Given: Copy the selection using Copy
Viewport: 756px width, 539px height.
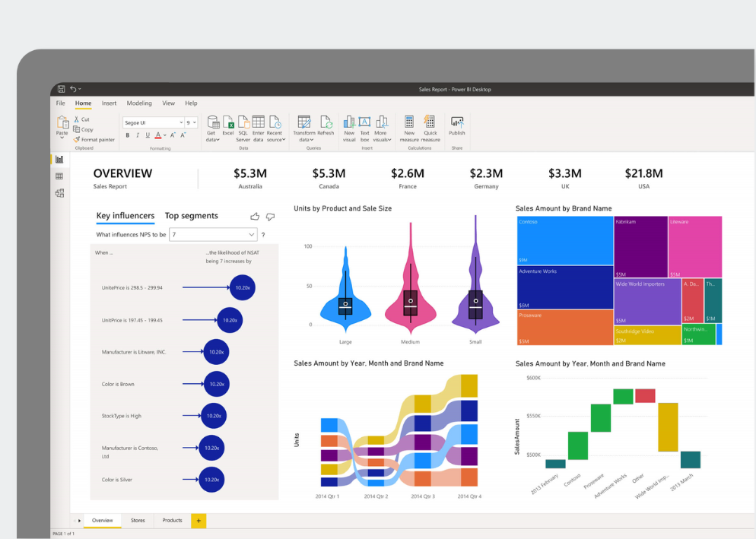Looking at the screenshot, I should (x=83, y=129).
